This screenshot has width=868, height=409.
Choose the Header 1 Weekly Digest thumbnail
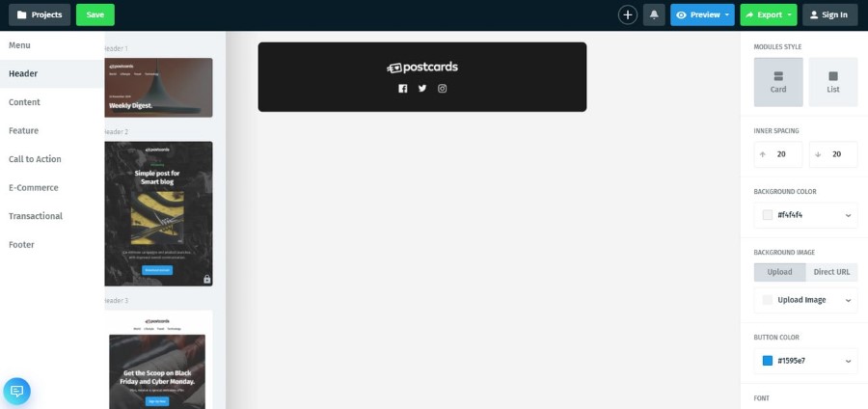pyautogui.click(x=158, y=88)
